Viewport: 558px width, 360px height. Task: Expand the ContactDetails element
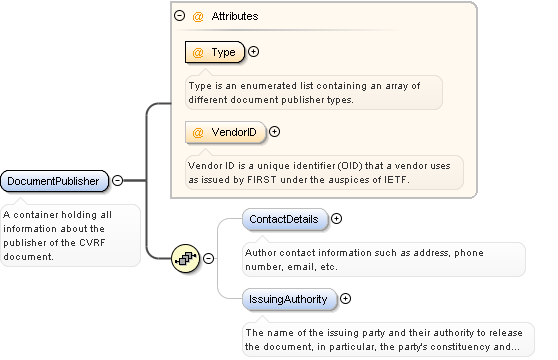tap(337, 218)
